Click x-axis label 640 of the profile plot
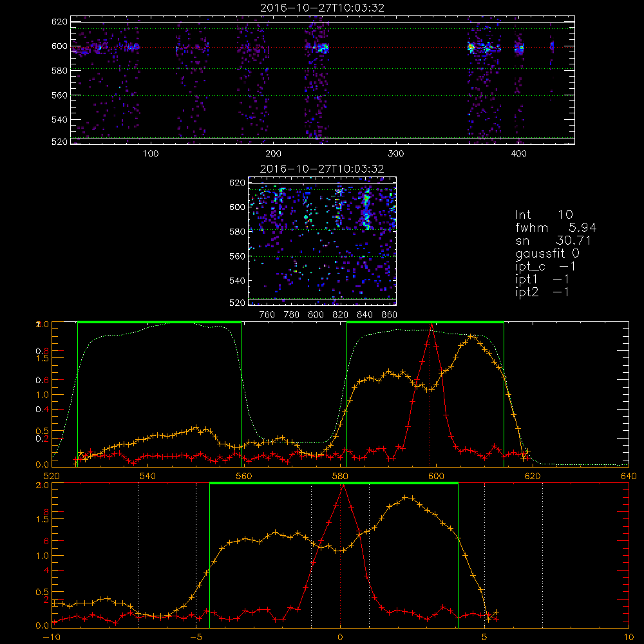This screenshot has height=644, width=644. (x=629, y=476)
